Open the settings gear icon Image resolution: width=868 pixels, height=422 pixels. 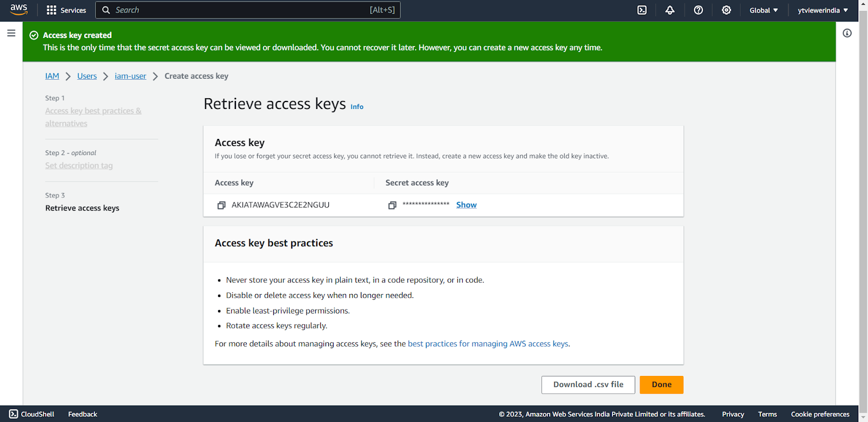pyautogui.click(x=726, y=10)
